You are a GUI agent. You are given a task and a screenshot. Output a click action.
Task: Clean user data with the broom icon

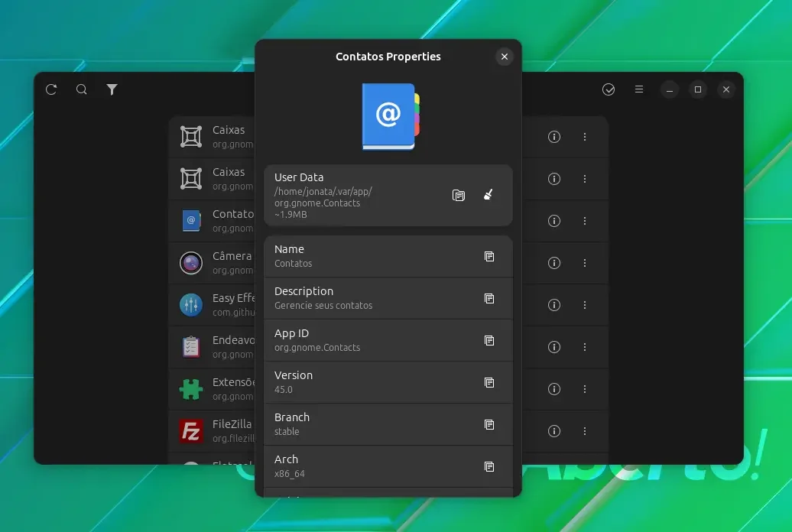(x=488, y=195)
